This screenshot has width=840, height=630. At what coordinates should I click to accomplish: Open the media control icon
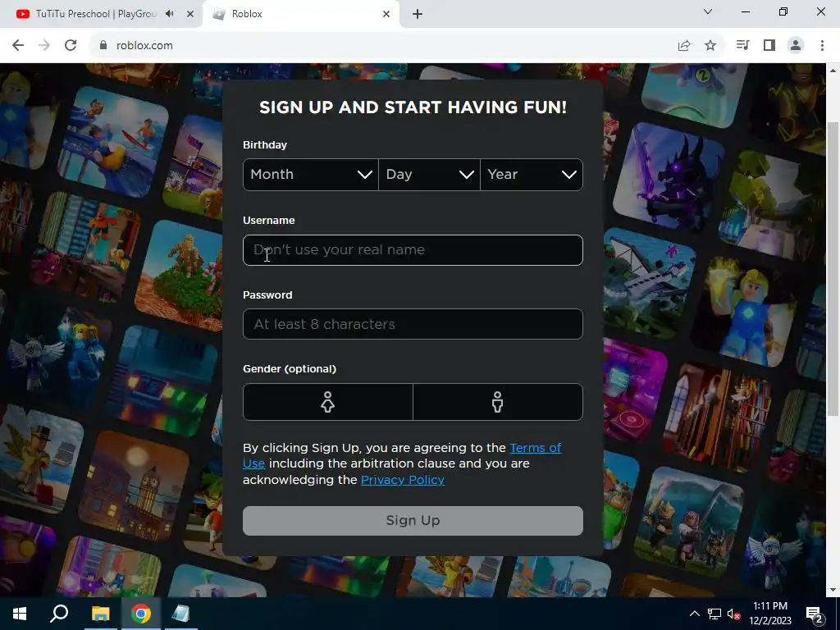tap(742, 46)
